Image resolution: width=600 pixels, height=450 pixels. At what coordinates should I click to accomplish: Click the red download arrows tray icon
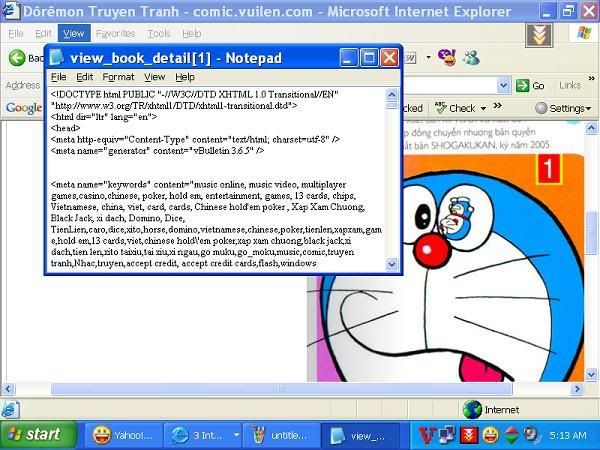[x=469, y=435]
